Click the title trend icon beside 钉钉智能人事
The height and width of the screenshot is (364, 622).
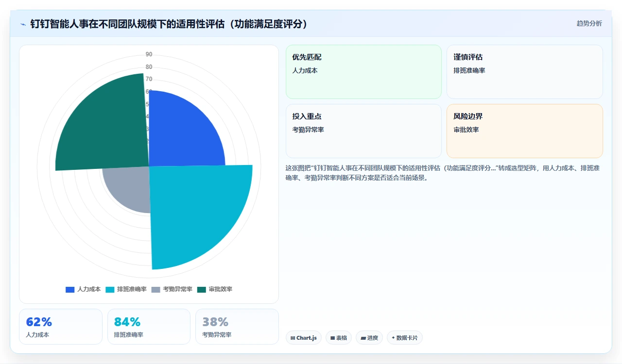coord(23,24)
